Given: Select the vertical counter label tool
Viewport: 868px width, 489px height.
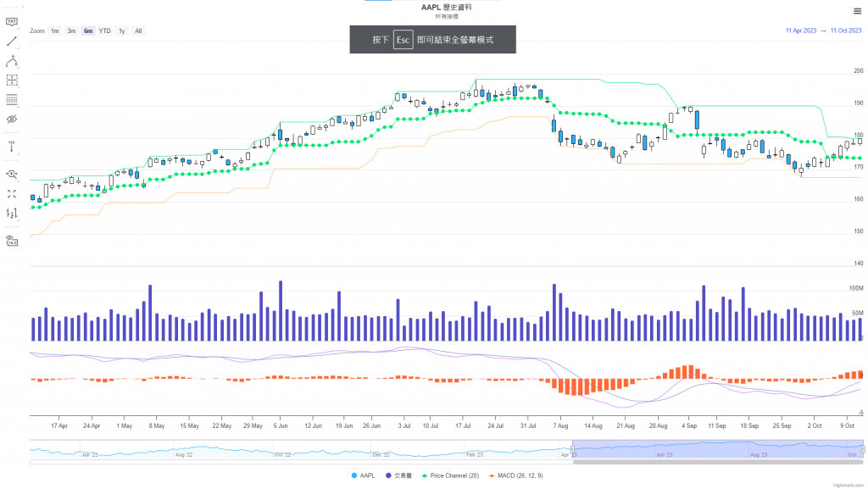Looking at the screenshot, I should [x=12, y=147].
